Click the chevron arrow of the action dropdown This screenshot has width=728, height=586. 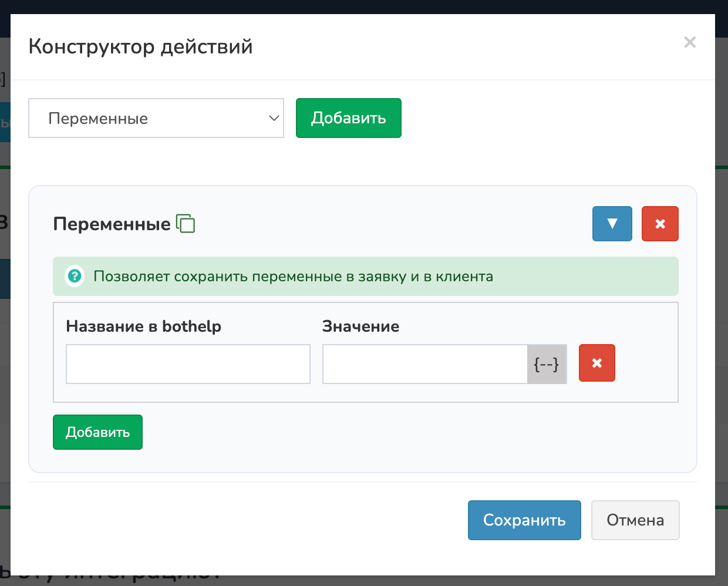pyautogui.click(x=274, y=118)
